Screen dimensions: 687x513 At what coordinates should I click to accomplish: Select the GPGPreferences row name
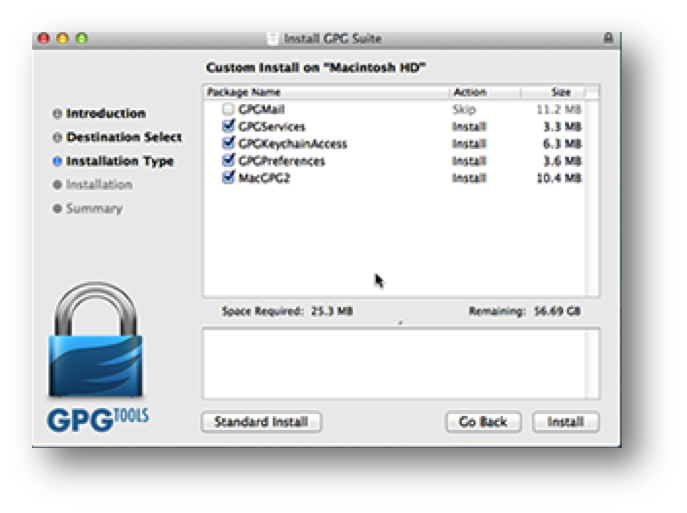[282, 161]
